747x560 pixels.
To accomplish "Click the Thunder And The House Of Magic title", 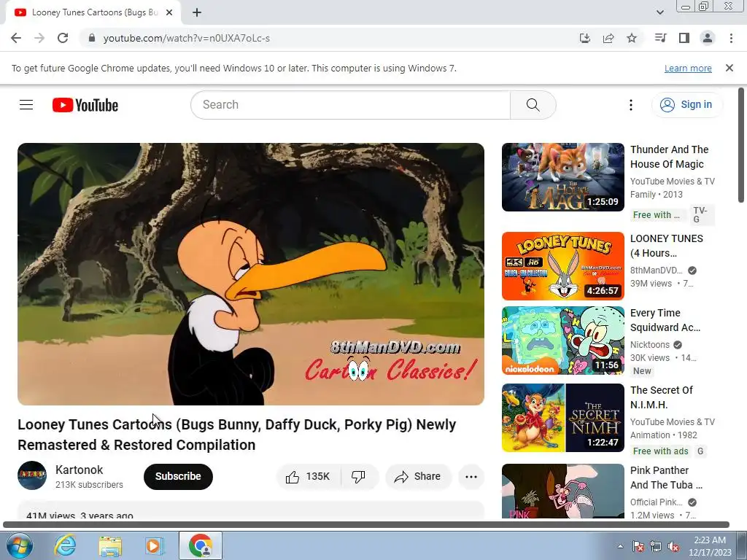I will (670, 157).
